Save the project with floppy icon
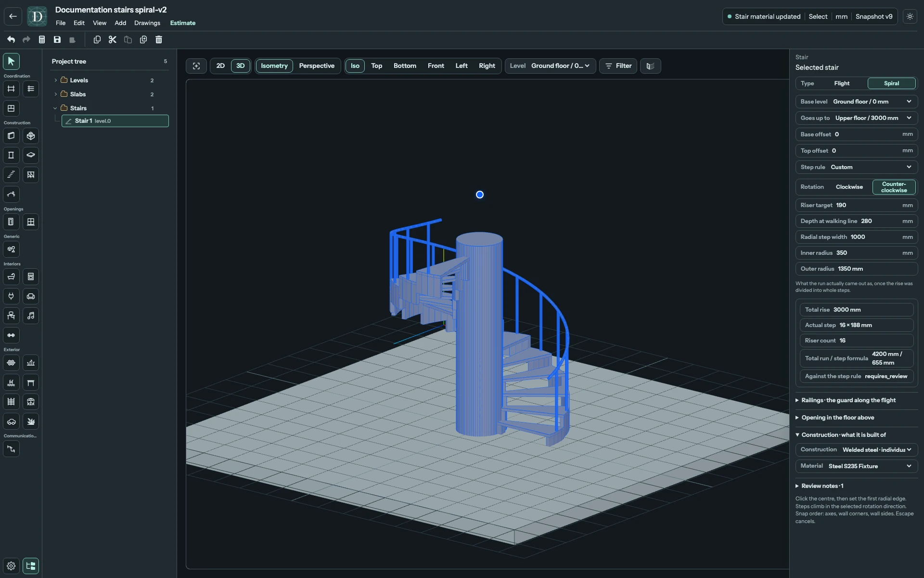Viewport: 924px width, 578px height. pos(57,40)
